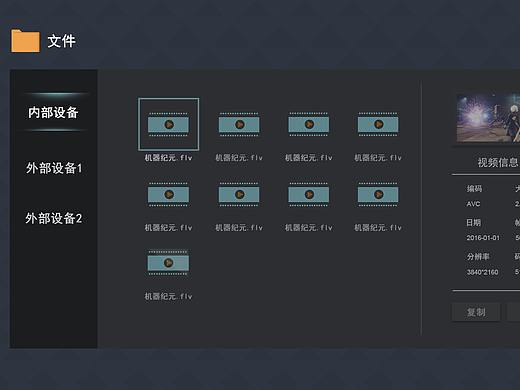Click the video preview thumbnail
The height and width of the screenshot is (390, 520).
pos(488,118)
